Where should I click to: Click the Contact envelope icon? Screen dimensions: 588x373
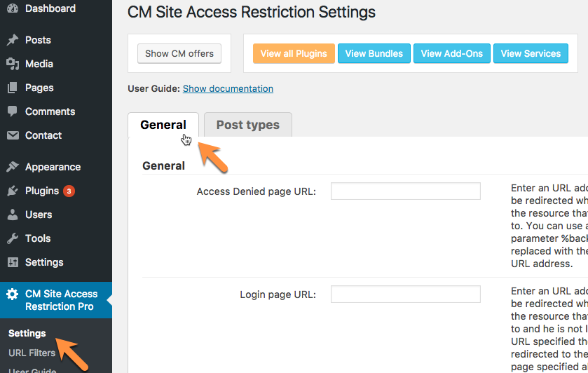tap(13, 135)
